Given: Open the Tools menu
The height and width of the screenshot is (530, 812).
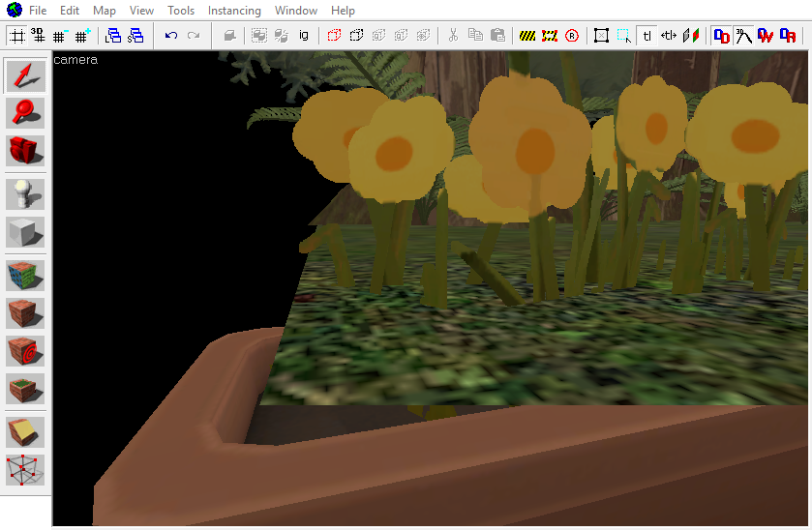Looking at the screenshot, I should click(x=181, y=11).
